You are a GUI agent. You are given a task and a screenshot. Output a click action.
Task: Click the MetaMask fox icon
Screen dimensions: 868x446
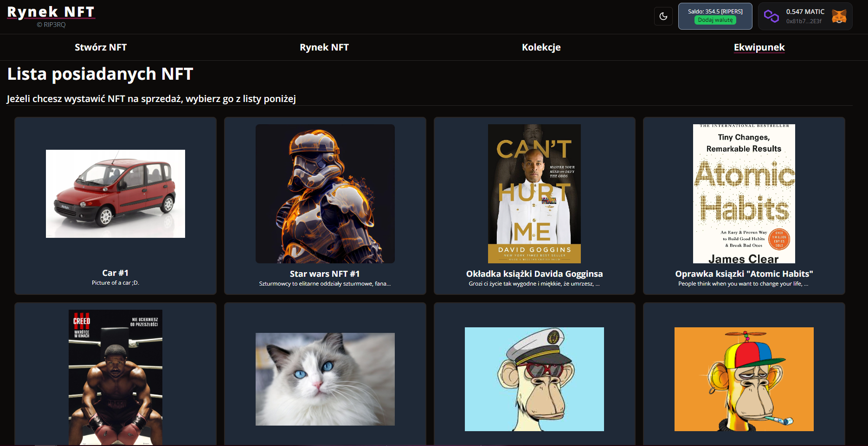coord(839,17)
